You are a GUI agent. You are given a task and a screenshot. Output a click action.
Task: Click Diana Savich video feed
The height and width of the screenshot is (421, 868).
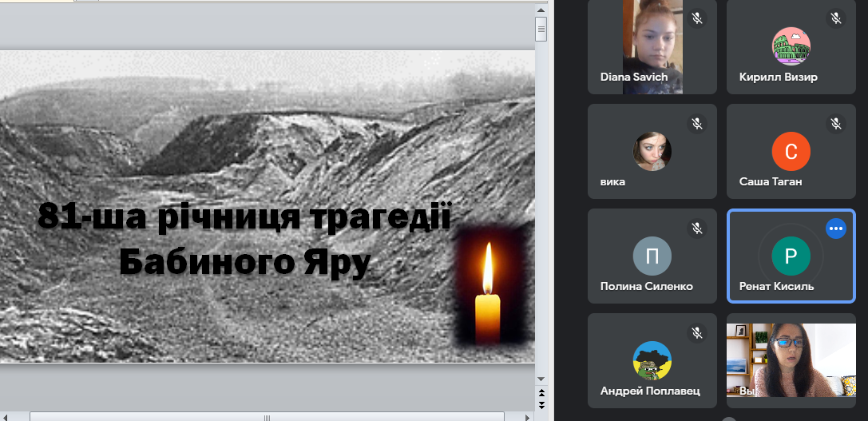[652, 46]
